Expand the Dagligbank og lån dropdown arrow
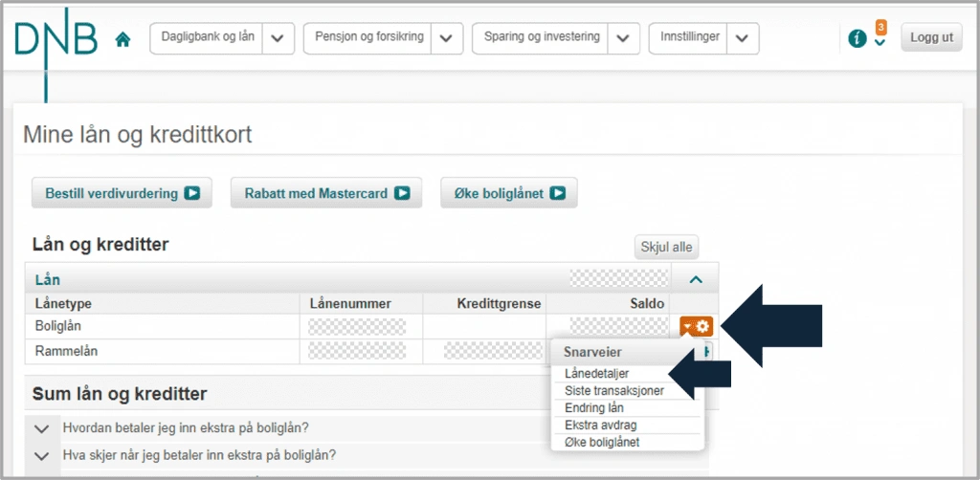 (278, 38)
